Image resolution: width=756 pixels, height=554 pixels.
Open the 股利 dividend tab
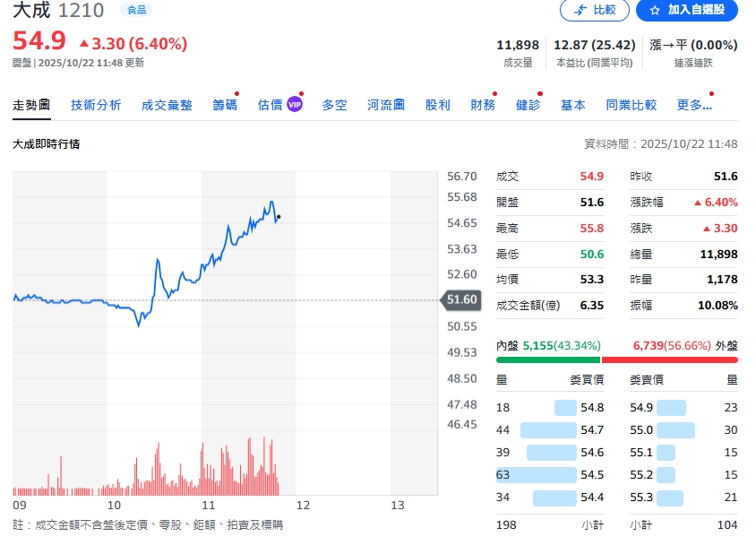click(x=438, y=105)
